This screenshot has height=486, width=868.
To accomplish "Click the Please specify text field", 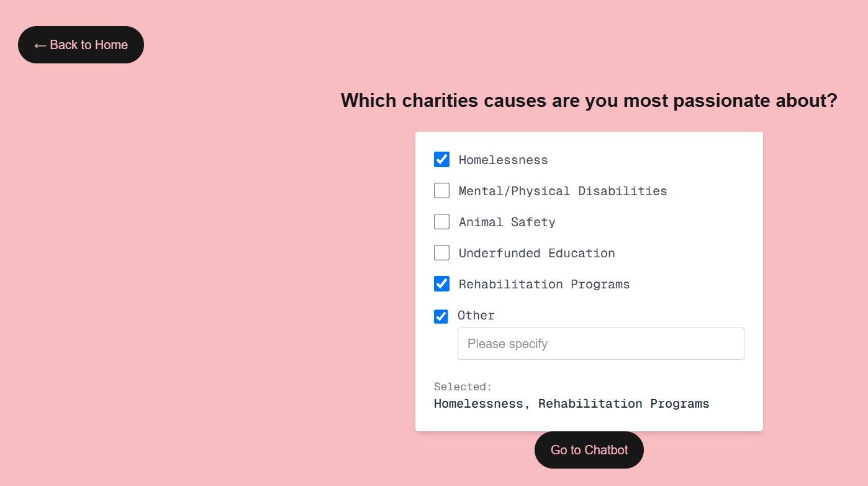I will (x=600, y=344).
